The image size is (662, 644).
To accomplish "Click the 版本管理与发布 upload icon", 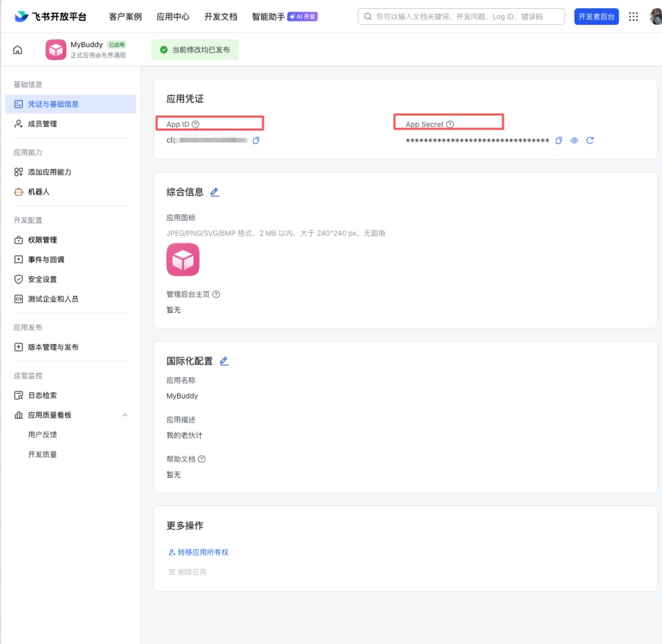I will click(x=19, y=347).
